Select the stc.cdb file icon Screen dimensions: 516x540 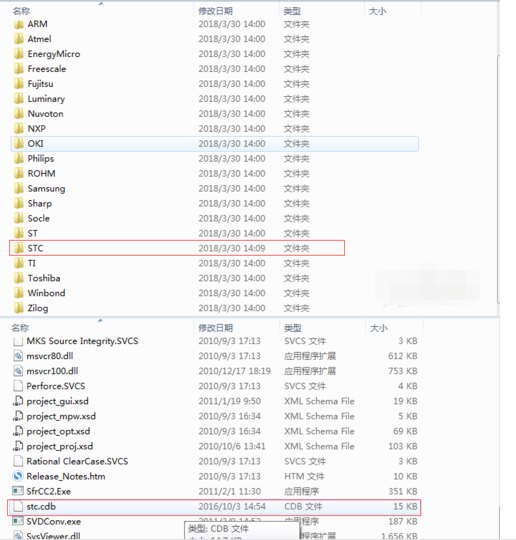click(x=18, y=506)
